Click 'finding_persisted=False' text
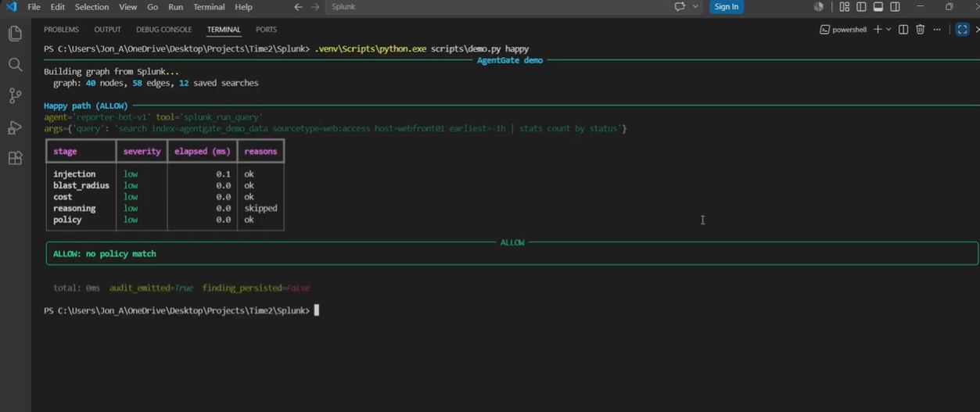Image resolution: width=980 pixels, height=412 pixels. click(x=257, y=288)
